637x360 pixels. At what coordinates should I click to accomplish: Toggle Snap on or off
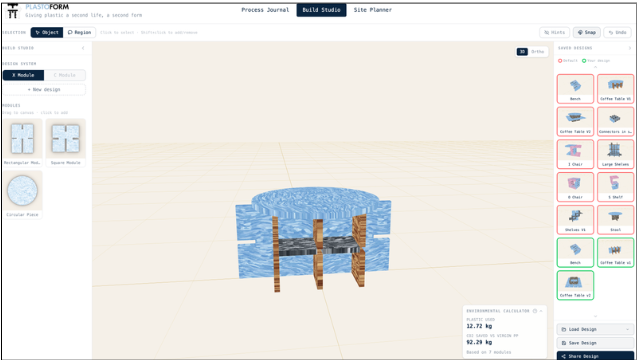tap(587, 32)
